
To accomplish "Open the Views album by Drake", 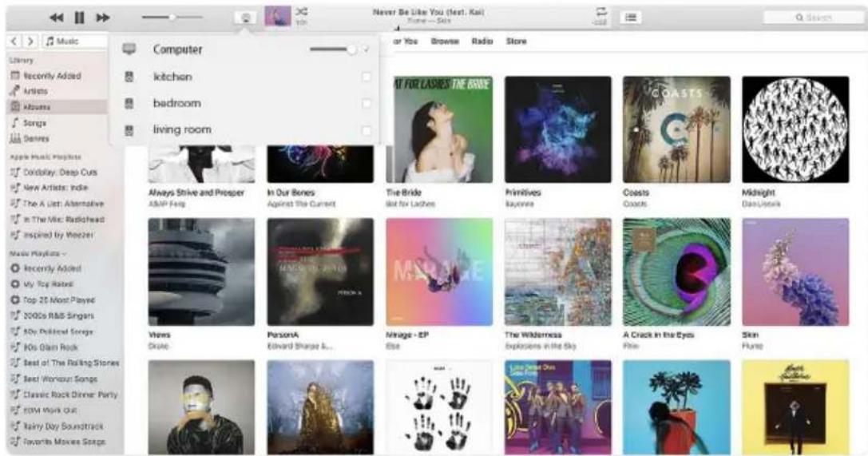I will tap(201, 272).
